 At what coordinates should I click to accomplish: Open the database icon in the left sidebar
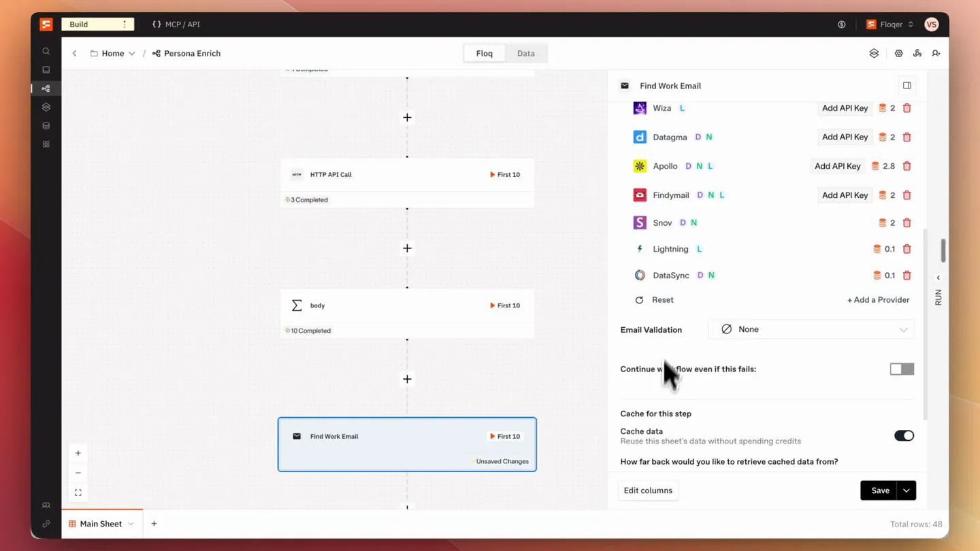click(46, 126)
